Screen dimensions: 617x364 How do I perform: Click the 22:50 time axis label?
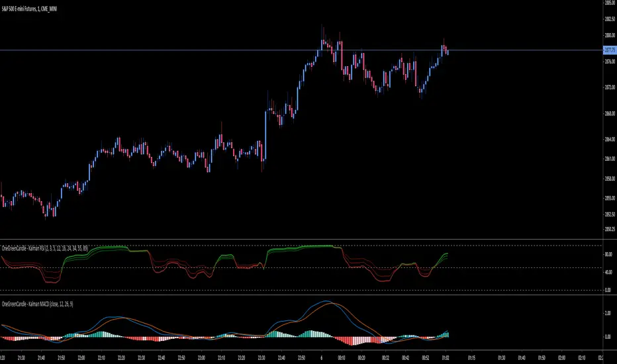tap(181, 358)
